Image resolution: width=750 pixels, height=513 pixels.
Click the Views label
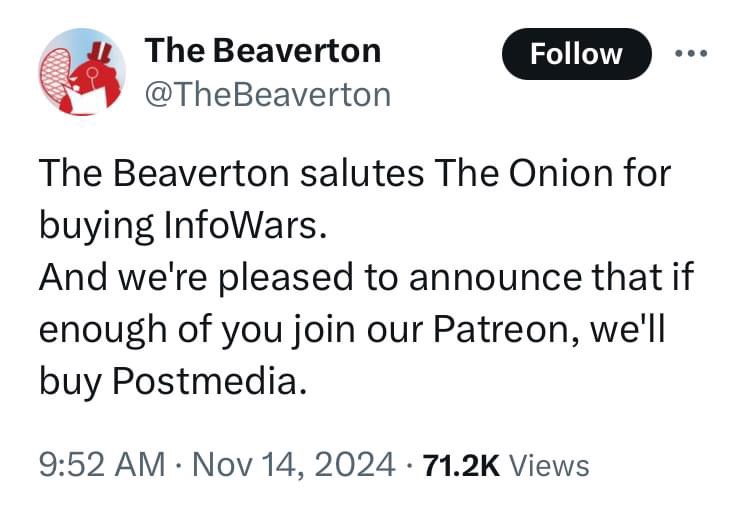549,466
